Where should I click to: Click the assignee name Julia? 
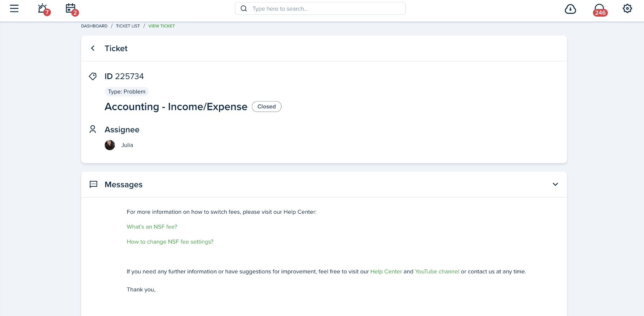click(127, 145)
